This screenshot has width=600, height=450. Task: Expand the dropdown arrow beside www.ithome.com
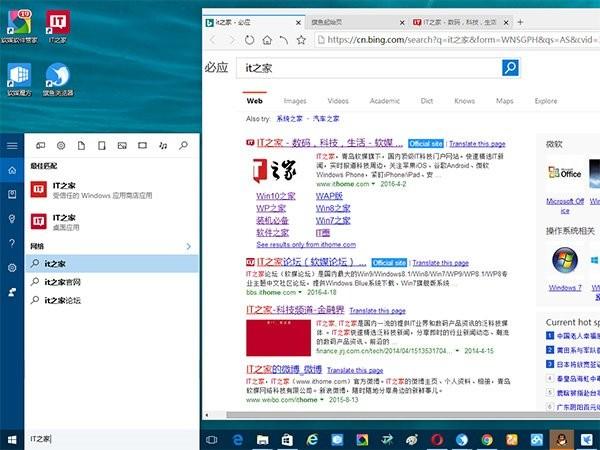(x=373, y=184)
